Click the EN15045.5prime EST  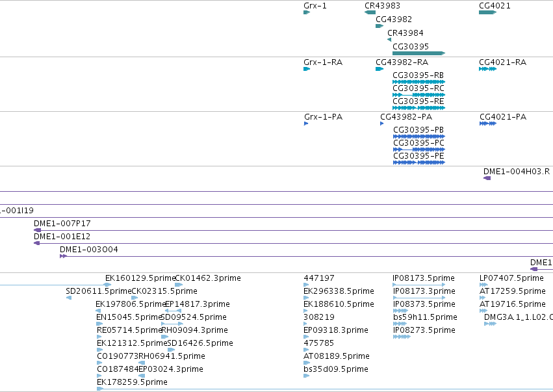point(99,324)
